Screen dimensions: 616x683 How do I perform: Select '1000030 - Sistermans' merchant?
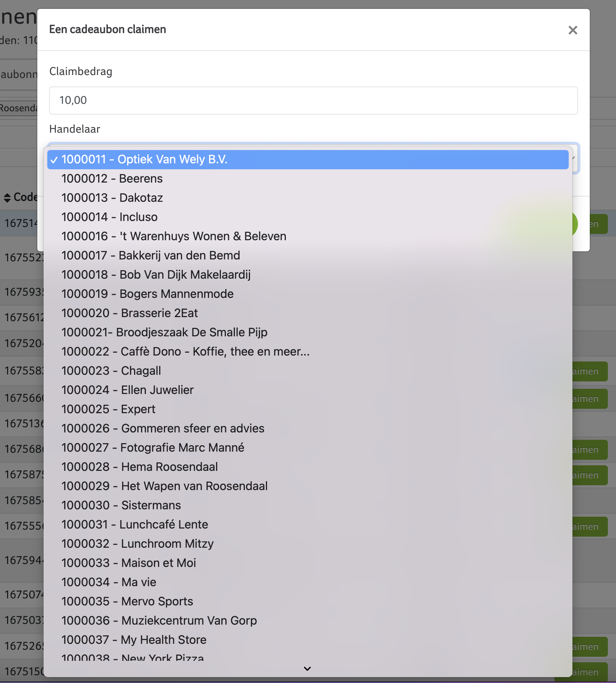[x=308, y=505]
